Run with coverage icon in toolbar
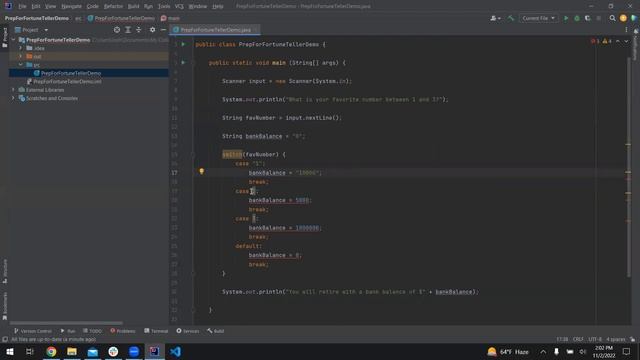Image resolution: width=640 pixels, height=360 pixels. pyautogui.click(x=588, y=18)
